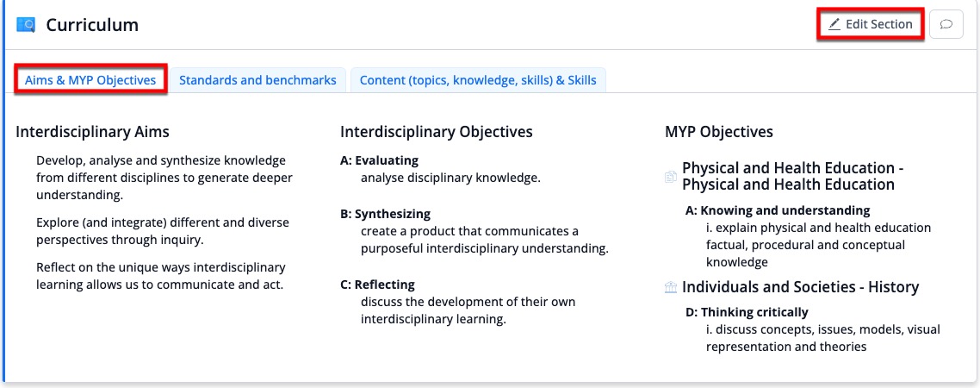Open the comment speech bubble button
Image resolution: width=980 pixels, height=388 pixels.
[x=946, y=24]
